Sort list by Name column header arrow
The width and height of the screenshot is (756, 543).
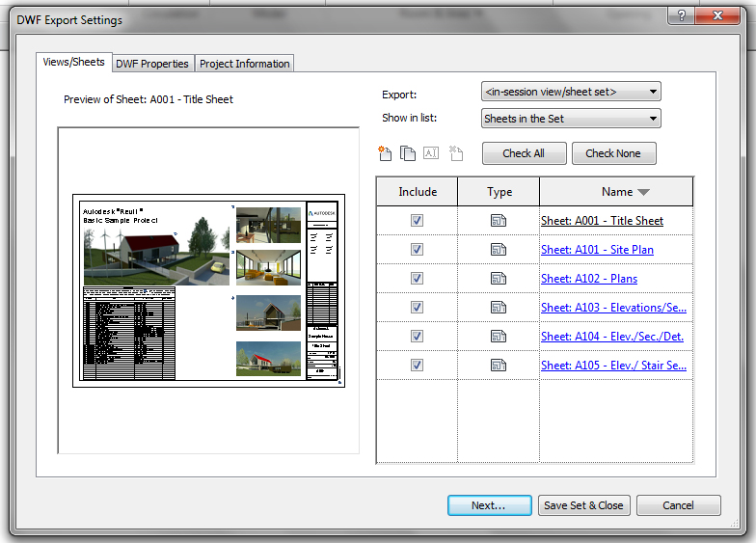click(644, 192)
